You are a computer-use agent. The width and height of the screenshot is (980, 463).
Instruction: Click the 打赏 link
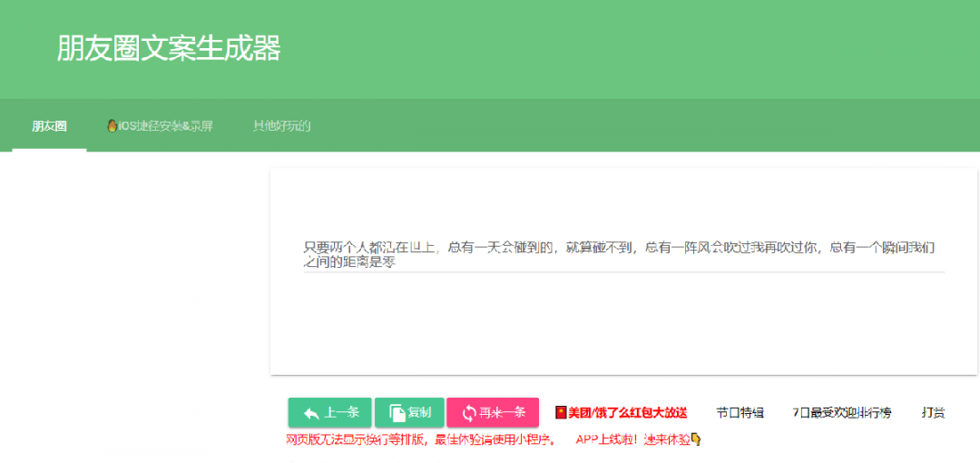[x=933, y=413]
